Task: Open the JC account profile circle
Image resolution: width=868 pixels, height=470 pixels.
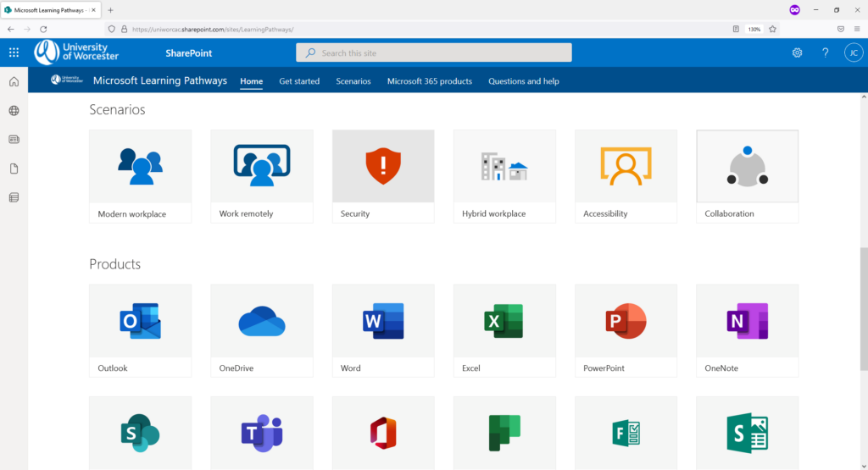Action: tap(854, 53)
